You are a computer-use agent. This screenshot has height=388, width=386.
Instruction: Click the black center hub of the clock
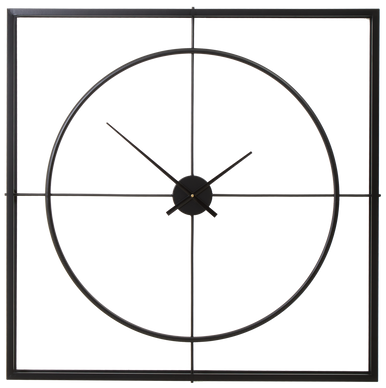[x=192, y=195]
